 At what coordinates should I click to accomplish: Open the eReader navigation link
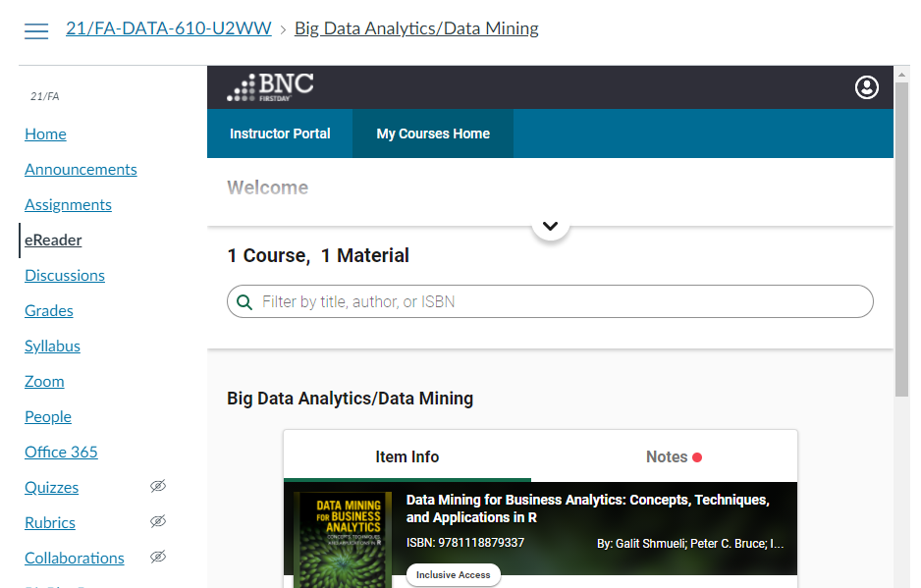coord(53,240)
